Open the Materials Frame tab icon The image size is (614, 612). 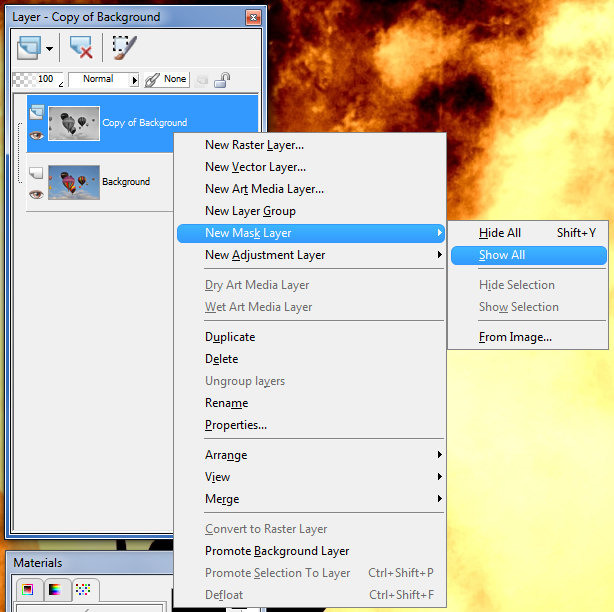click(x=28, y=590)
